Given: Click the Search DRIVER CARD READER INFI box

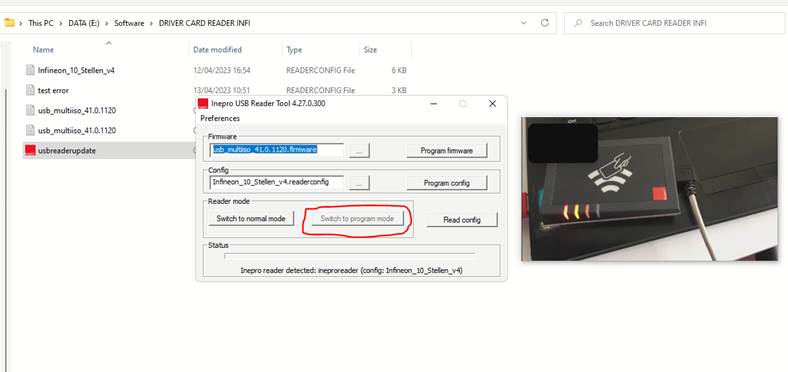Looking at the screenshot, I should coord(673,23).
